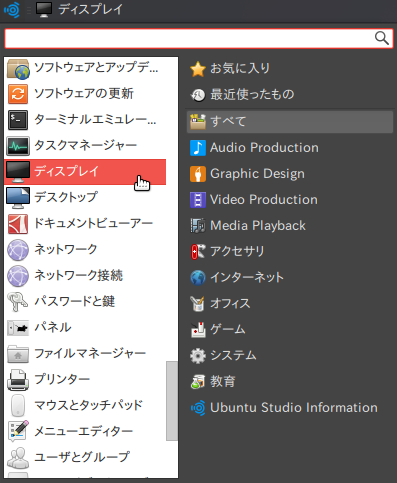Launch メニューエディター
The image size is (397, 483).
tap(85, 432)
